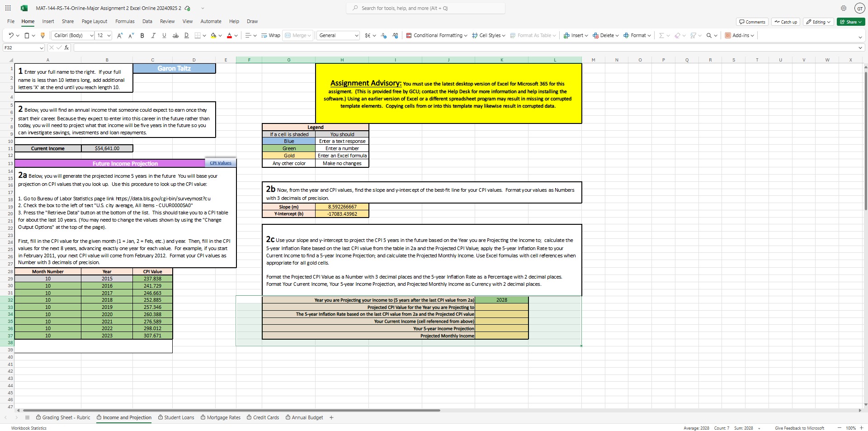Open the Add-ins menu
Image resolution: width=868 pixels, height=431 pixels.
pyautogui.click(x=740, y=35)
